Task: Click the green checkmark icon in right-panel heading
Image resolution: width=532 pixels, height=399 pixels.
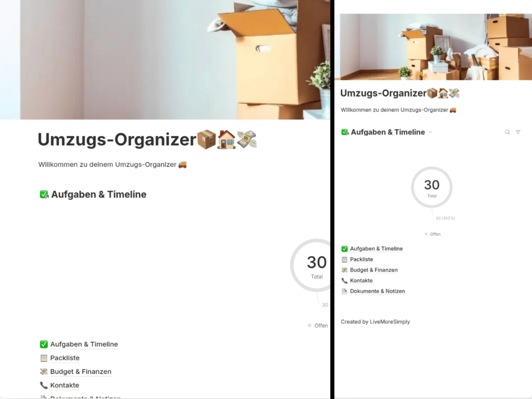Action: click(345, 132)
